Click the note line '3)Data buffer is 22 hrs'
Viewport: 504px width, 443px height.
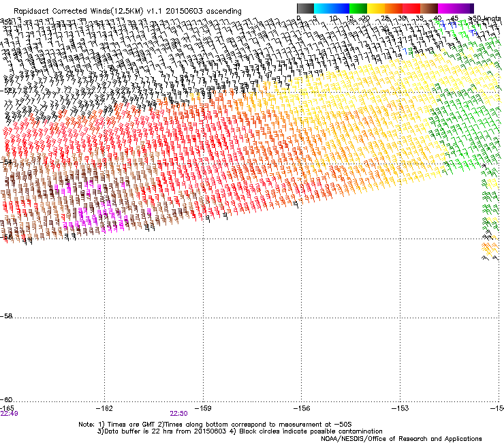coord(240,431)
